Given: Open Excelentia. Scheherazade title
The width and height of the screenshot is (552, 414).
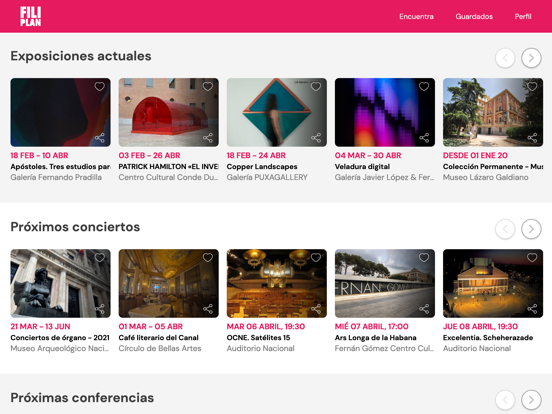Looking at the screenshot, I should (488, 338).
